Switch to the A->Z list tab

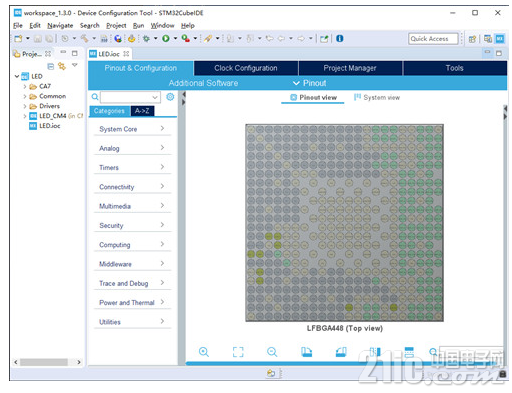[x=142, y=111]
